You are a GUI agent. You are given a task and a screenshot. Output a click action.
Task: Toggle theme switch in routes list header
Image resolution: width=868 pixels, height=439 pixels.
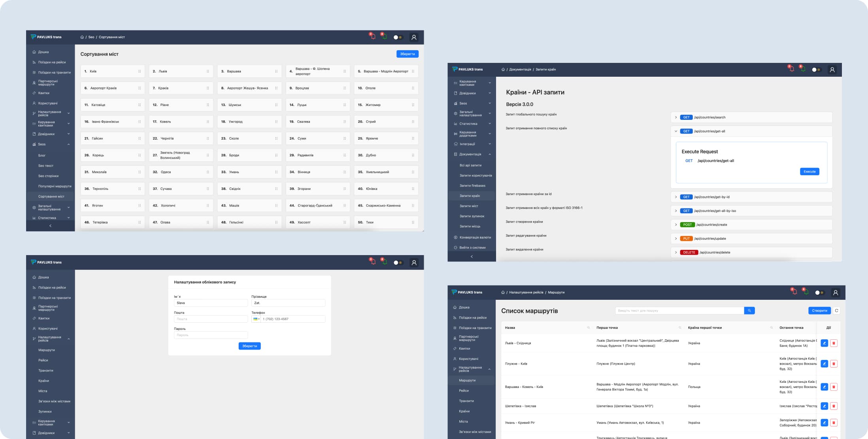(x=819, y=293)
